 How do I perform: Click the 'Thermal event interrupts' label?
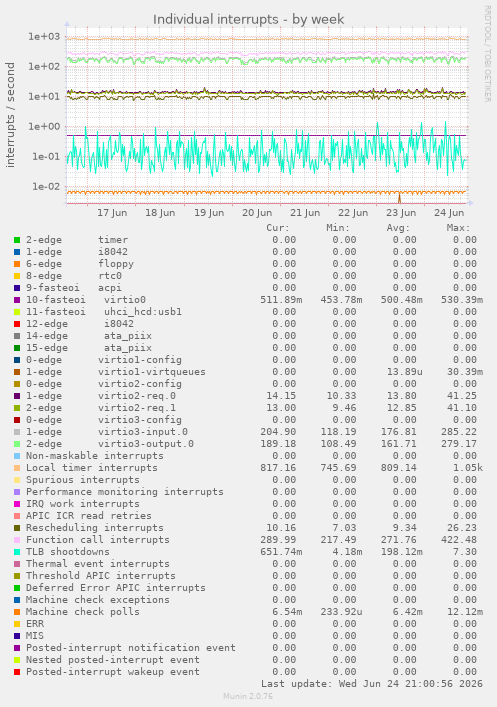click(98, 564)
